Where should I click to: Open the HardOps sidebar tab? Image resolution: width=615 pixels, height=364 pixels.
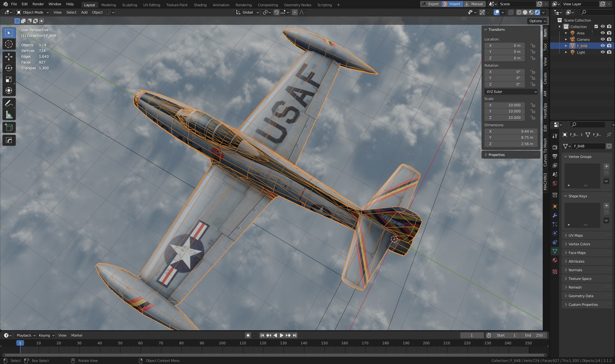click(x=545, y=111)
